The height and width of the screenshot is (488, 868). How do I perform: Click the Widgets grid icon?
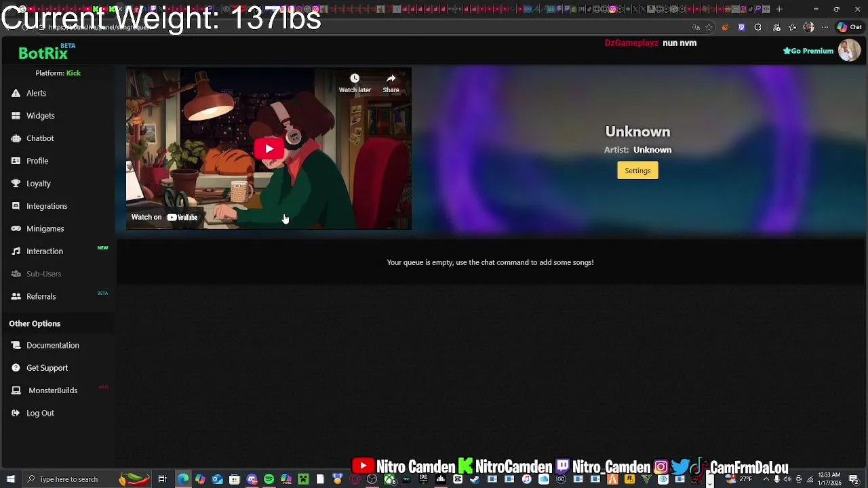pyautogui.click(x=16, y=116)
